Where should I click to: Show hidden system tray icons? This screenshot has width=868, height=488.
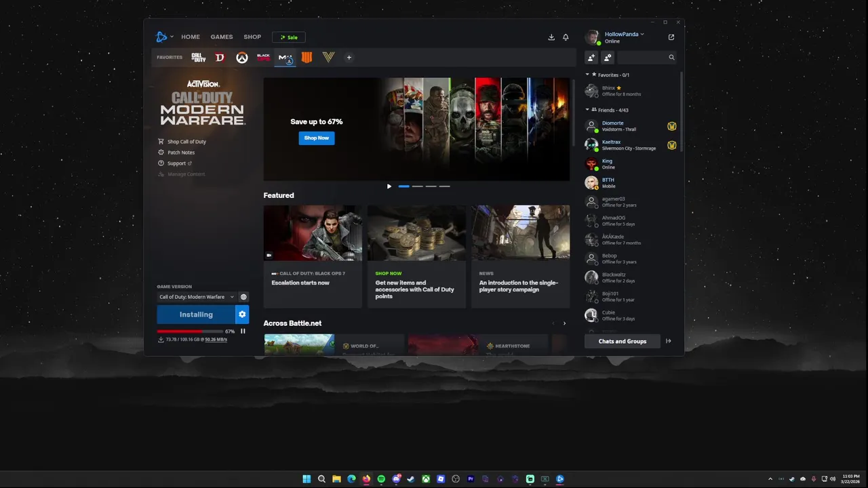tap(770, 479)
